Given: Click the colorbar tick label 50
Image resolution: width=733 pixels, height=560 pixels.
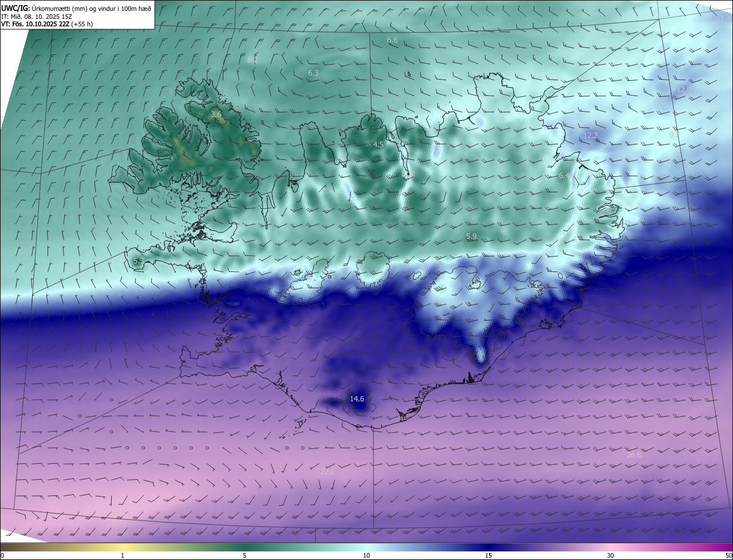Looking at the screenshot, I should pyautogui.click(x=728, y=556).
